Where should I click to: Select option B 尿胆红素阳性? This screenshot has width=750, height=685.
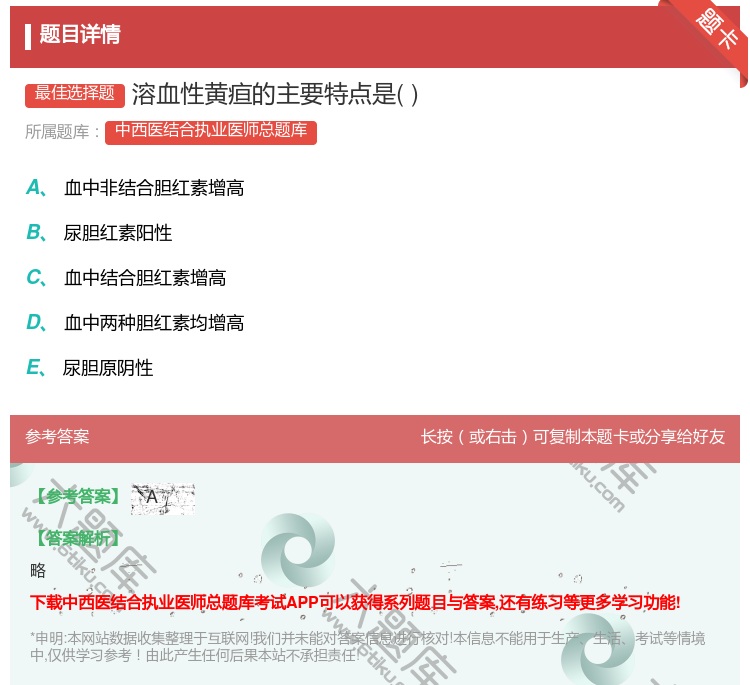tap(99, 233)
